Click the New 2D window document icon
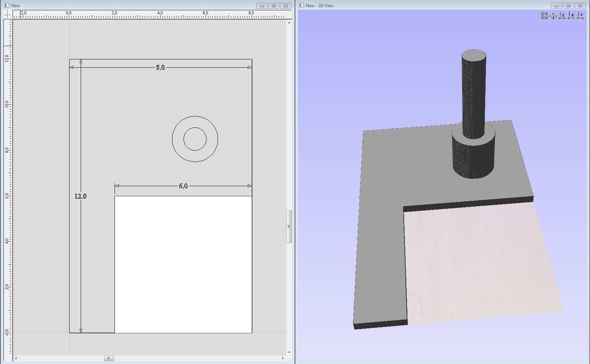590x364 pixels. point(6,5)
